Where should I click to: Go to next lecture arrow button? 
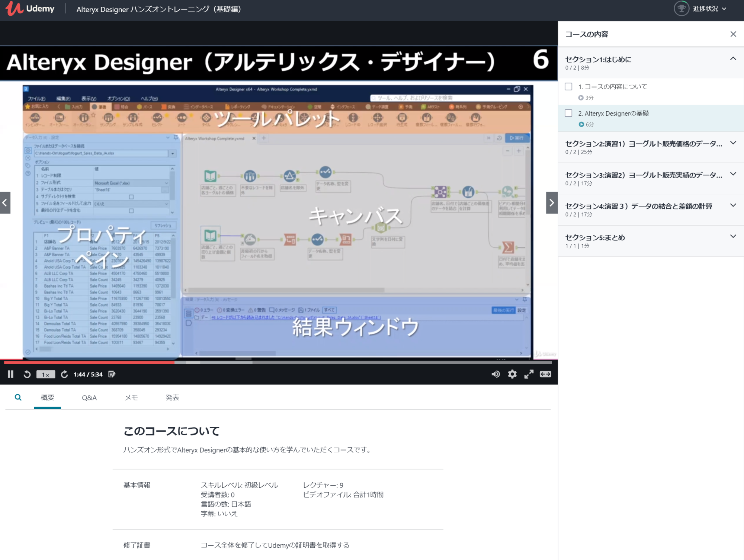coord(552,203)
